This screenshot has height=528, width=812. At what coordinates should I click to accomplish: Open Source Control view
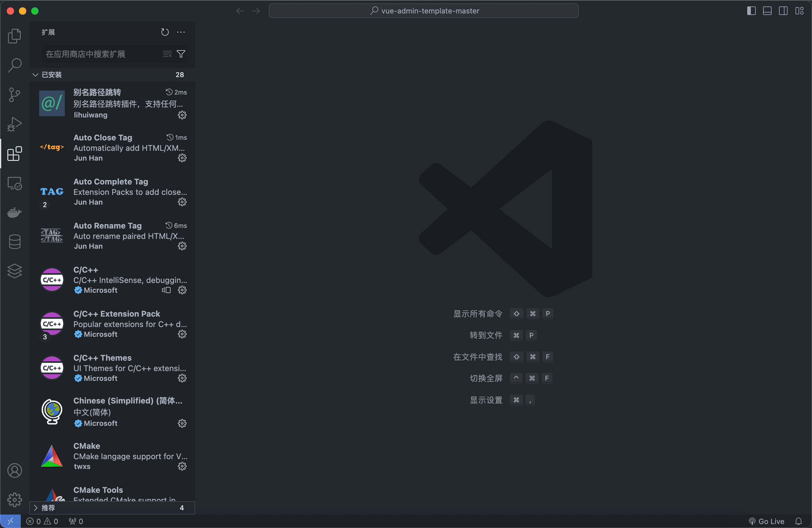[x=14, y=95]
